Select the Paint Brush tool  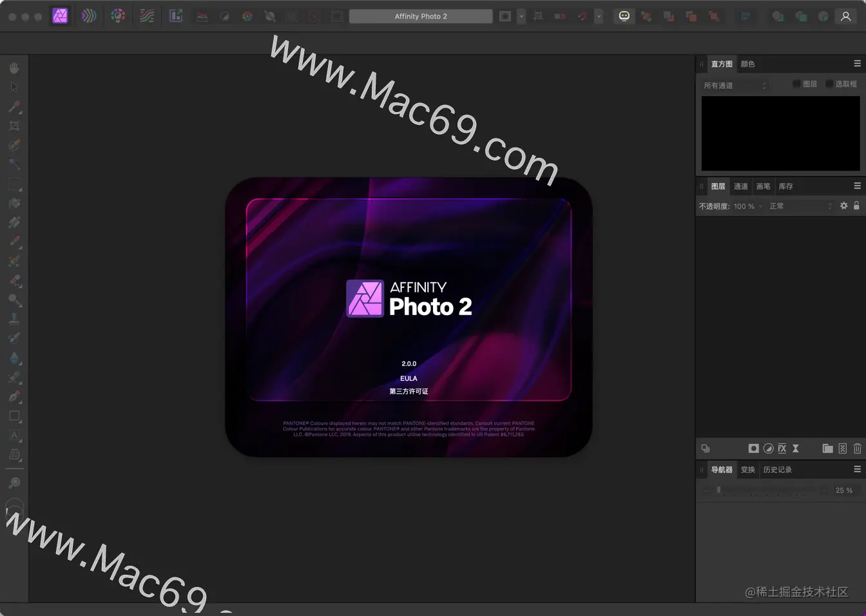click(14, 242)
